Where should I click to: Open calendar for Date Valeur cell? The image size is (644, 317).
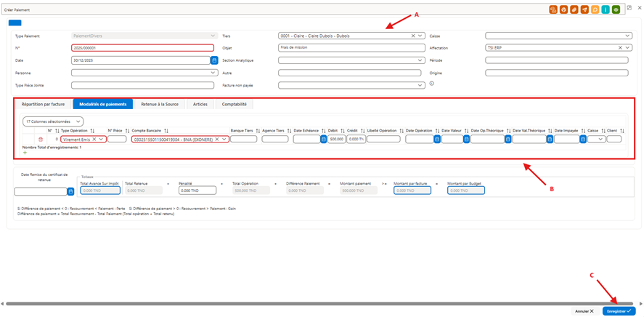[467, 140]
